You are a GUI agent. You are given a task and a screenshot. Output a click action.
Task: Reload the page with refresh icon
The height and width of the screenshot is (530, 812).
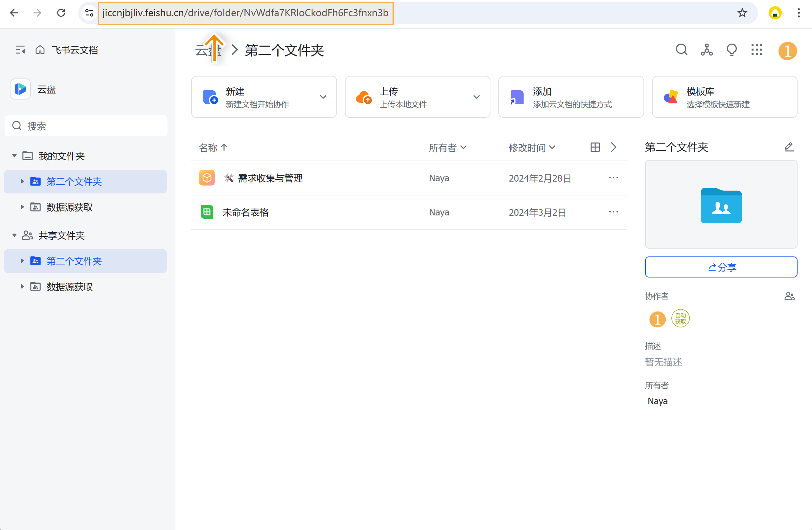[61, 13]
